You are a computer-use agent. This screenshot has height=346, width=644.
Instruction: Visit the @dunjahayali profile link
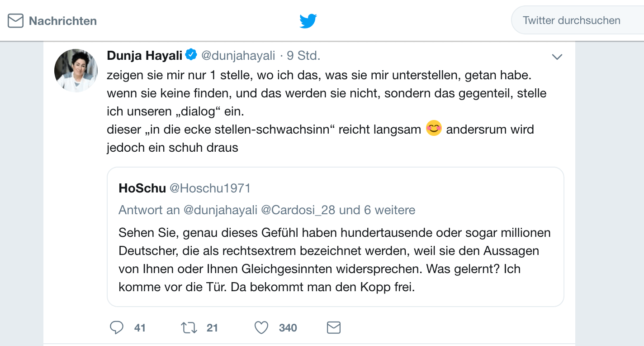[x=240, y=55]
